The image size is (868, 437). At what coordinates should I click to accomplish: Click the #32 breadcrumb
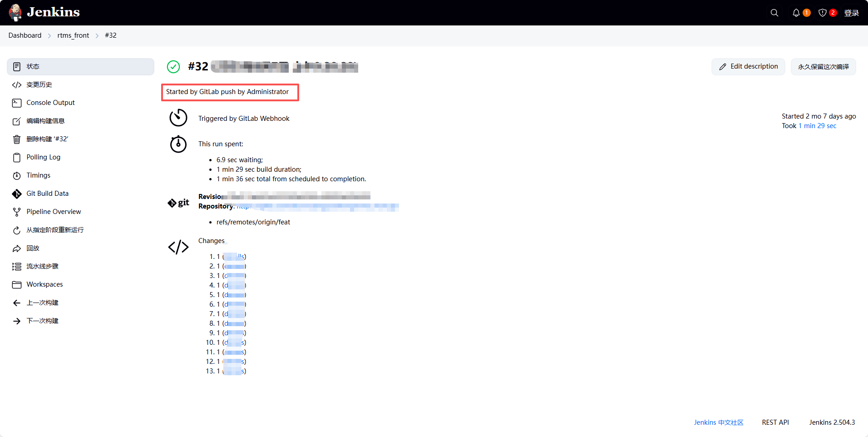tap(111, 35)
